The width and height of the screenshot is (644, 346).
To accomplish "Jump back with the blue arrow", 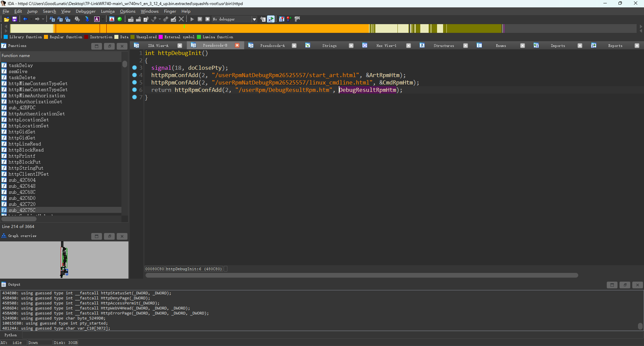I will (x=25, y=19).
